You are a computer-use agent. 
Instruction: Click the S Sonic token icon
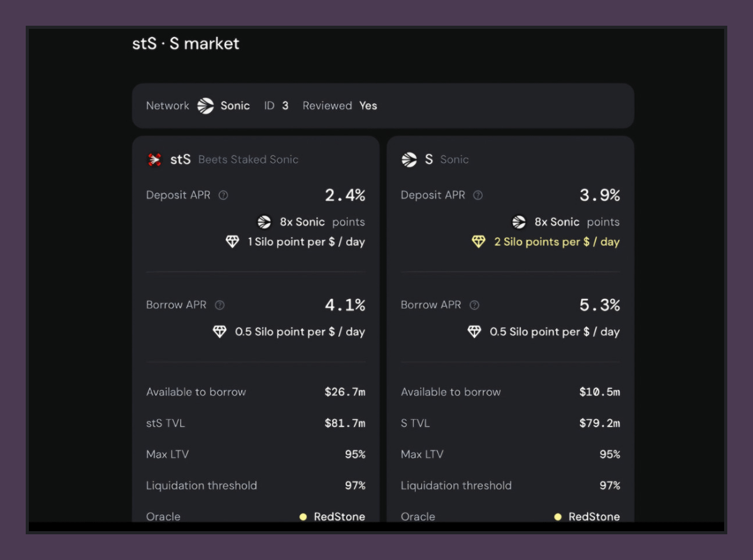click(x=409, y=159)
